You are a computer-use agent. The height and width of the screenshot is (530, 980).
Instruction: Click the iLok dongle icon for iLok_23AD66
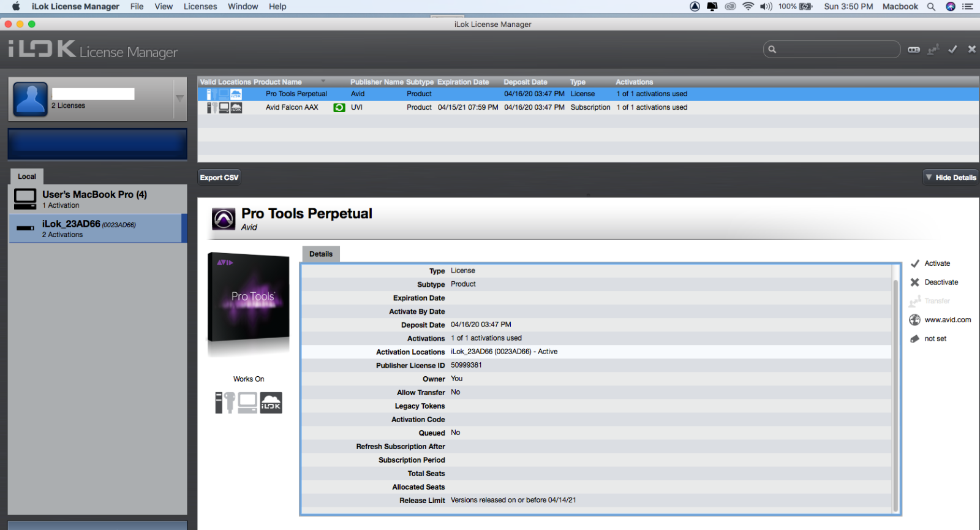tap(25, 228)
